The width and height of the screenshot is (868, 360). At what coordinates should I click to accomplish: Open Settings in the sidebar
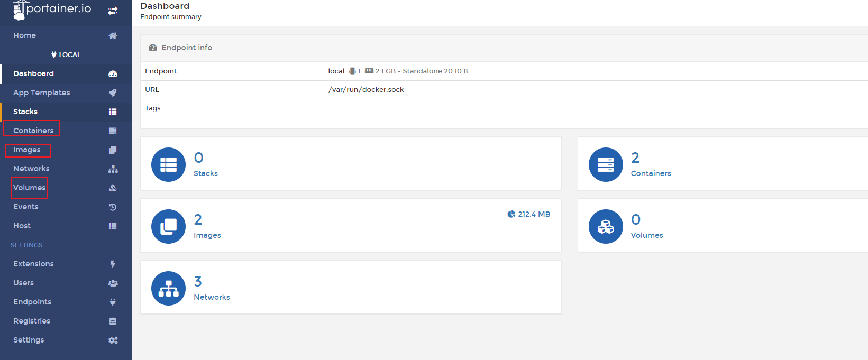click(x=29, y=340)
